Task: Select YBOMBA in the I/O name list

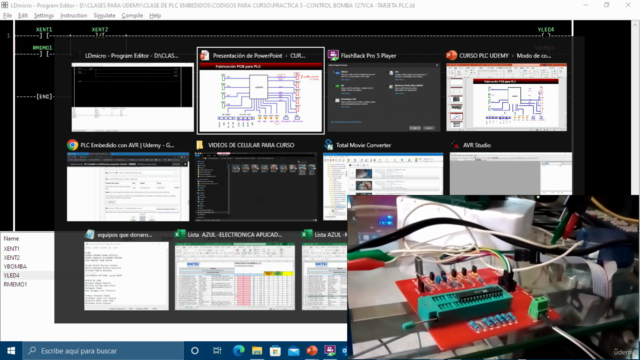Action: [x=15, y=267]
